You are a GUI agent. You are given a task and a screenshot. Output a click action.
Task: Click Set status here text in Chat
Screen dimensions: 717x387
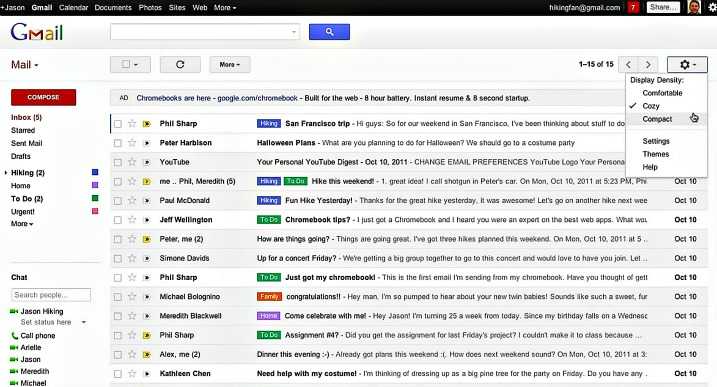(x=46, y=322)
